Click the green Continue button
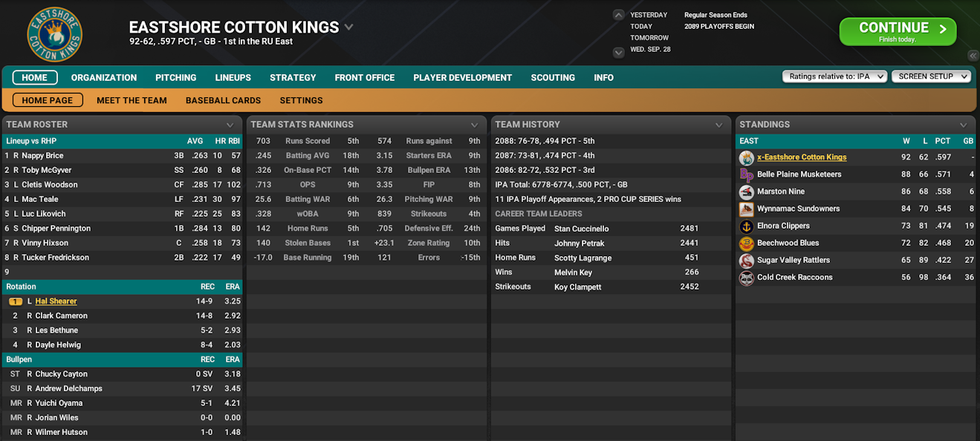The width and height of the screenshot is (980, 441). pyautogui.click(x=898, y=32)
